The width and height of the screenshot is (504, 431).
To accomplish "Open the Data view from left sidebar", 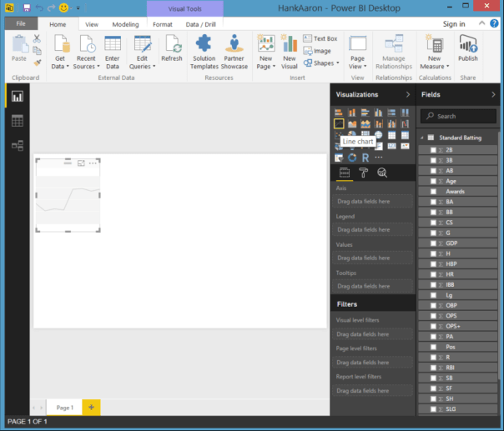I will coord(17,121).
